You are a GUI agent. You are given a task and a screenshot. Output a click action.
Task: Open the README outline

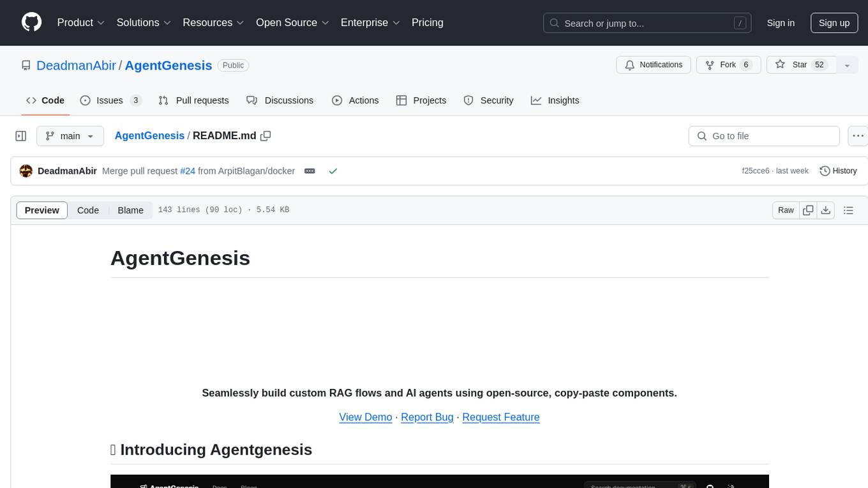[x=848, y=210]
